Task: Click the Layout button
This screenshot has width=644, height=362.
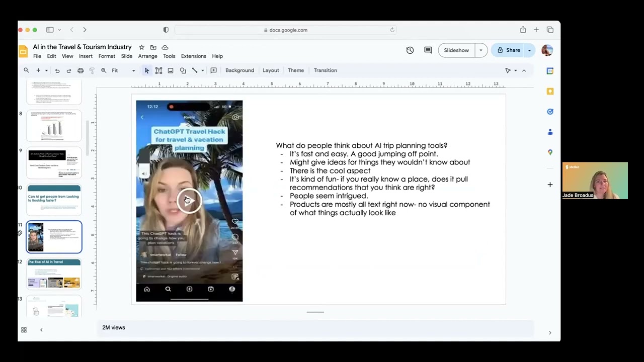Action: [x=271, y=70]
